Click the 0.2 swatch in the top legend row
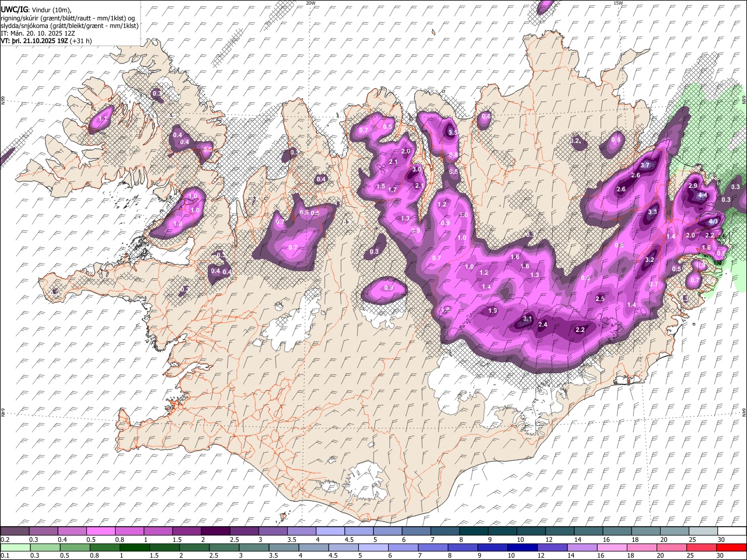Screen dimensions: 747x560 point(15,531)
